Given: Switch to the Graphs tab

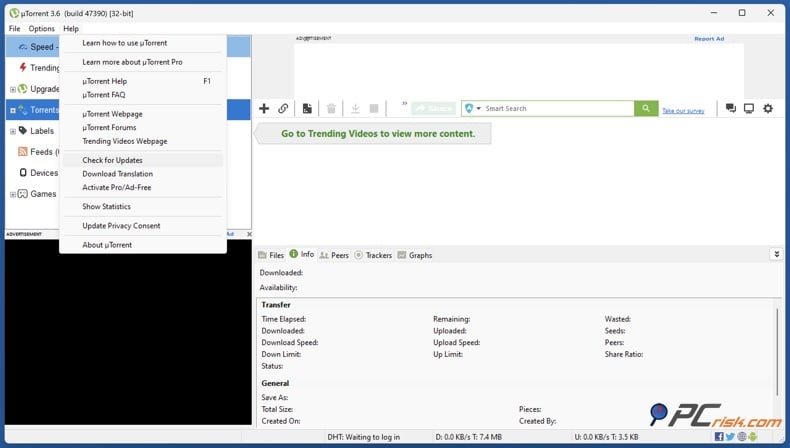Looking at the screenshot, I should [x=415, y=255].
